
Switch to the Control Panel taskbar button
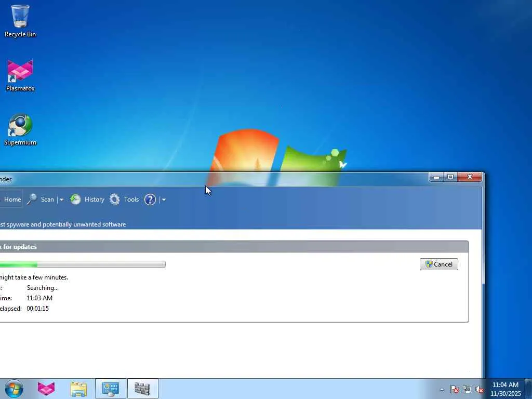[111, 389]
